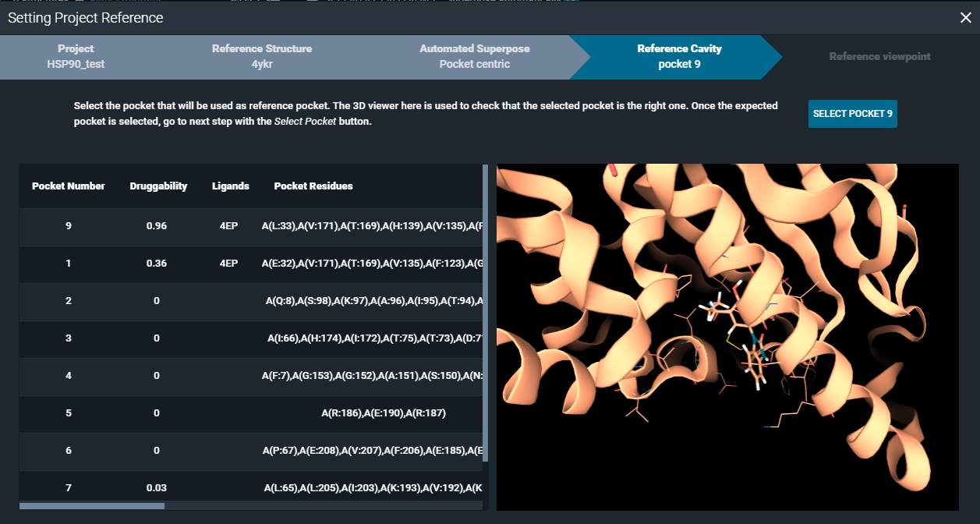Select pocket number 2 row
The width and height of the screenshot is (980, 524).
pyautogui.click(x=251, y=301)
